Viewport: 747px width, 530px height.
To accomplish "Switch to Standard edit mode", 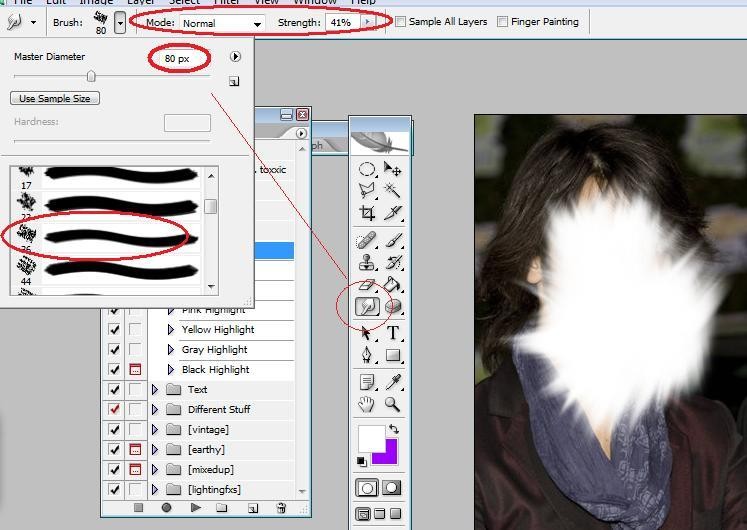I will point(367,488).
